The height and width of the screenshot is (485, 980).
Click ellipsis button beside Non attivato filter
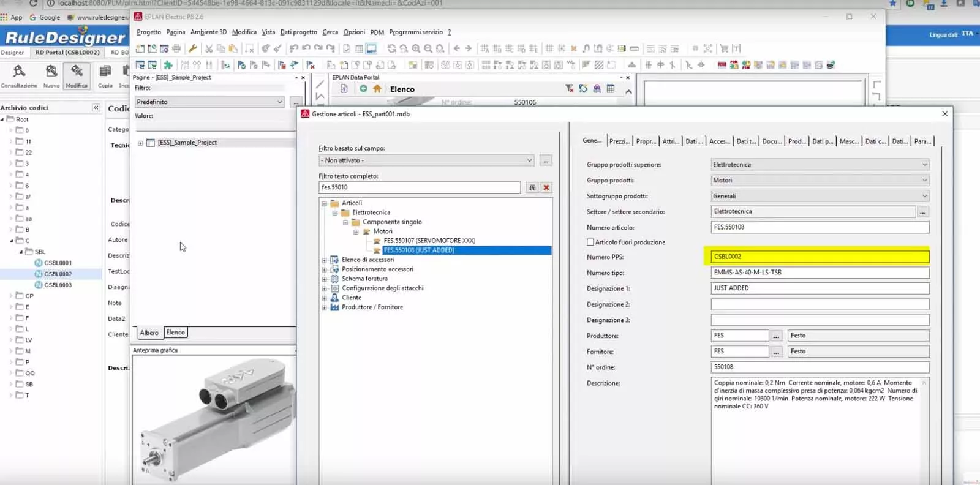[546, 160]
